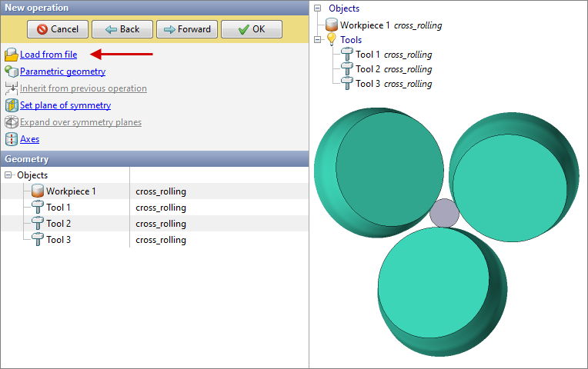Open the Parametric geometry link

(62, 71)
